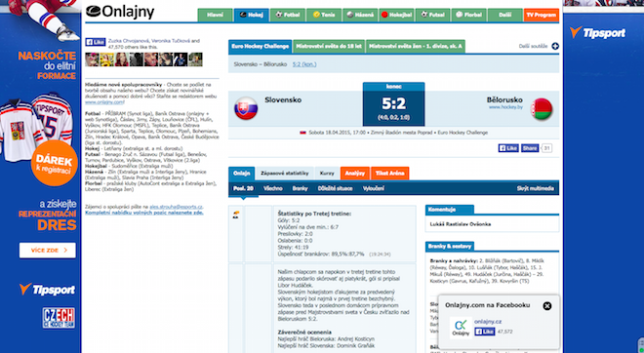This screenshot has height=353, width=644.
Task: Click the Tipsport logo in right banner
Action: pyautogui.click(x=597, y=32)
